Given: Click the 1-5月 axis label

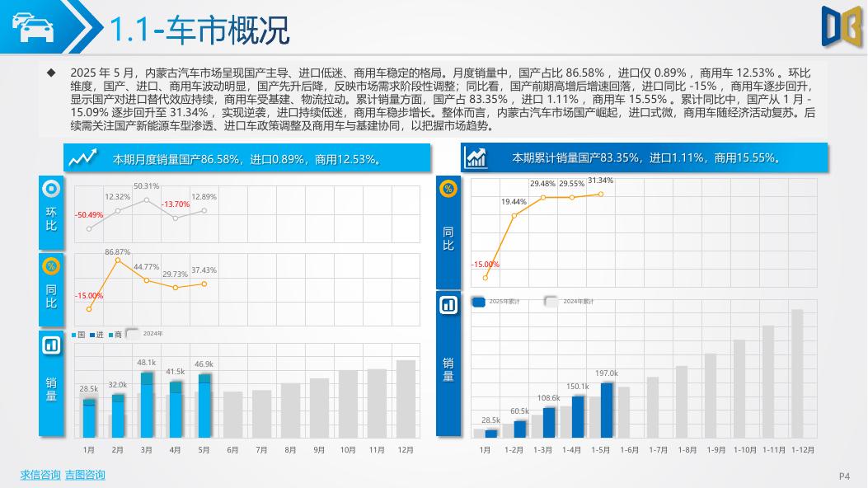Looking at the screenshot, I should tap(600, 450).
